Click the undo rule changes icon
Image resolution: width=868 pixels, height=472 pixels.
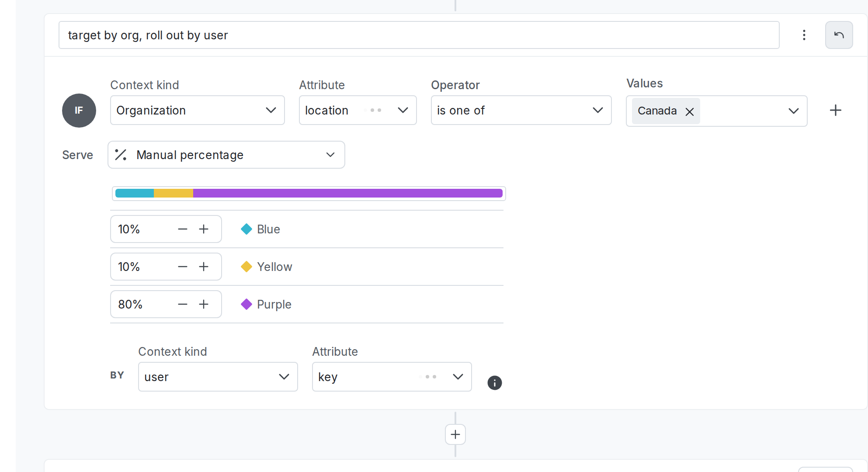[x=839, y=35]
